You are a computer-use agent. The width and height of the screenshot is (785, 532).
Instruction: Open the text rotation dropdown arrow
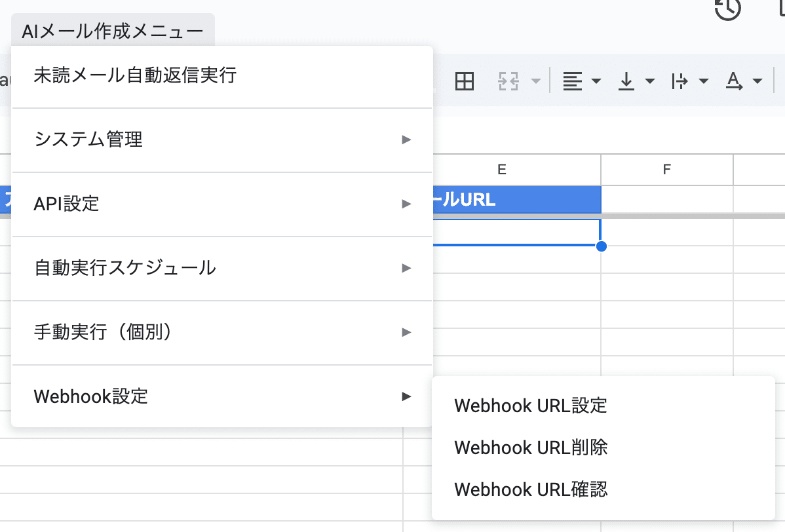pos(757,82)
